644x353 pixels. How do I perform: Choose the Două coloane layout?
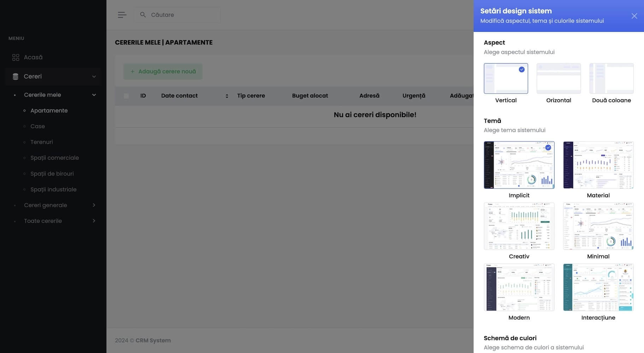(611, 79)
